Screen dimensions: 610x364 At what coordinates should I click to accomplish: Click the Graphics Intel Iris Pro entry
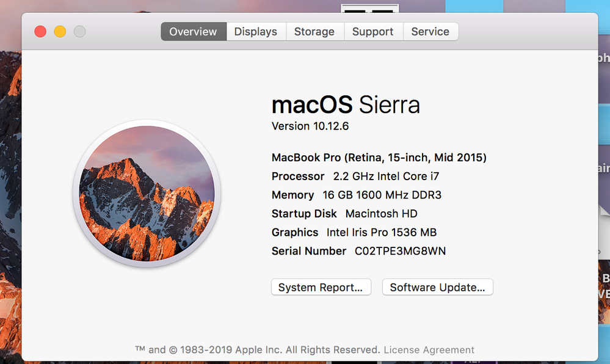pos(354,233)
